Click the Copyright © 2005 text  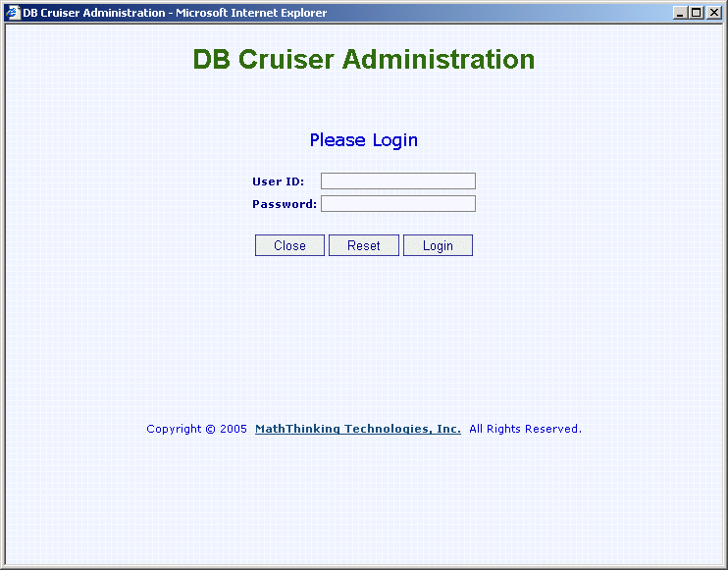click(x=196, y=429)
